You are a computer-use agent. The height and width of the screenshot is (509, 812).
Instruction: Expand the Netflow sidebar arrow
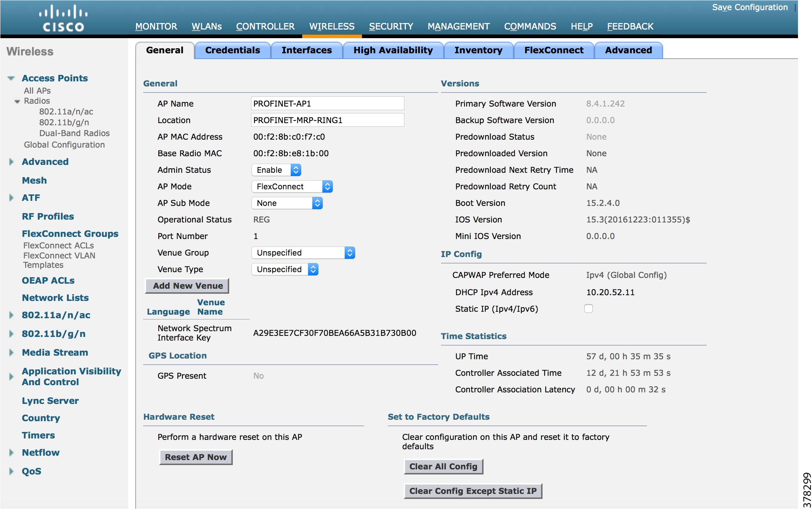pyautogui.click(x=11, y=452)
